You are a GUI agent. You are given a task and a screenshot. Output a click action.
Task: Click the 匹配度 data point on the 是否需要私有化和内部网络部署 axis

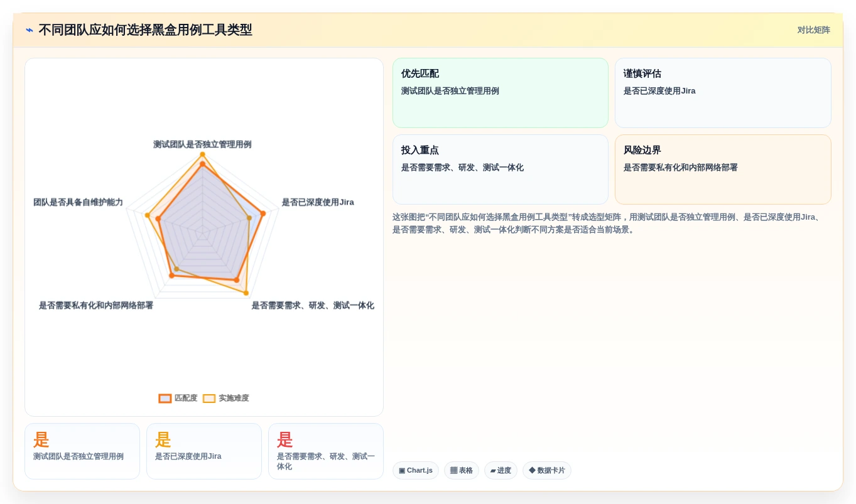(172, 275)
